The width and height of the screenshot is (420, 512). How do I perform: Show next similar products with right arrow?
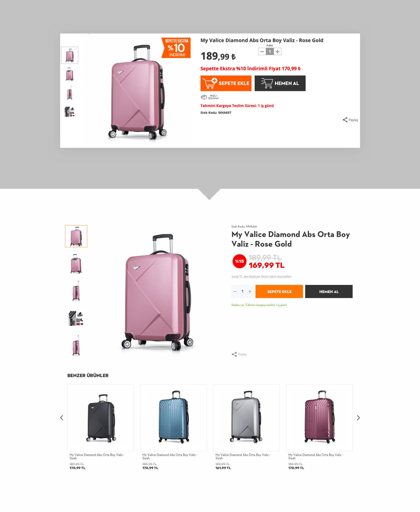(358, 418)
